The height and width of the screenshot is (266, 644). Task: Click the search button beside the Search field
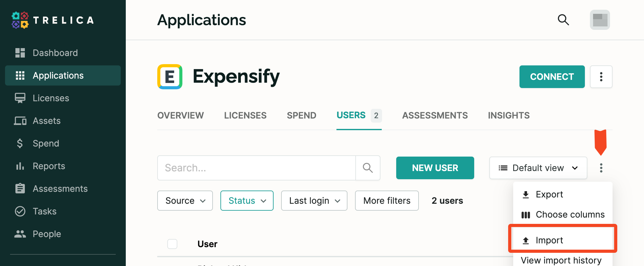[368, 168]
